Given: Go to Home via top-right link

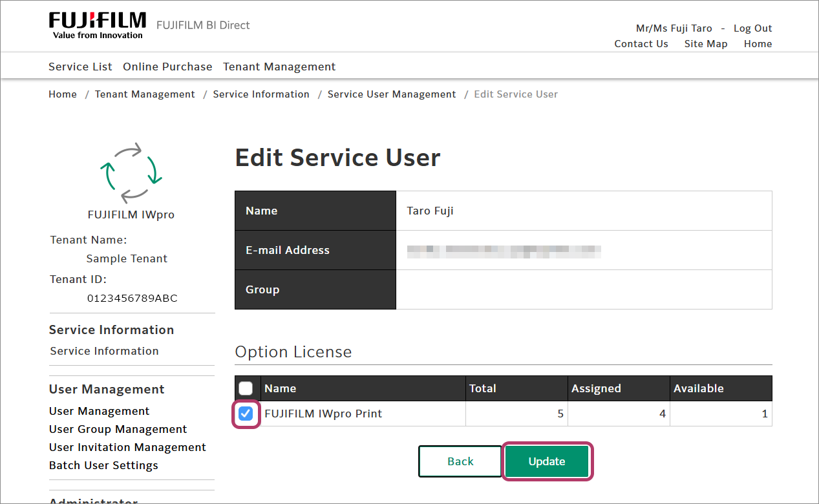Looking at the screenshot, I should (758, 44).
